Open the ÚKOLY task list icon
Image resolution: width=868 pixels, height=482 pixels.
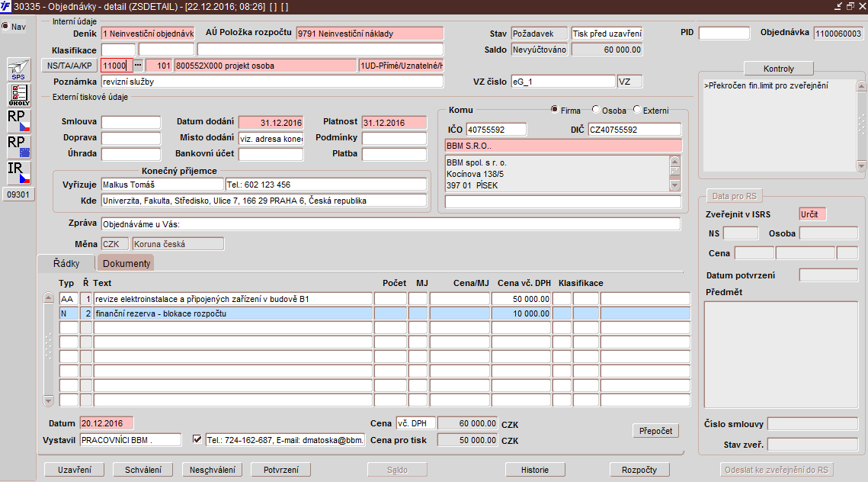[18, 95]
